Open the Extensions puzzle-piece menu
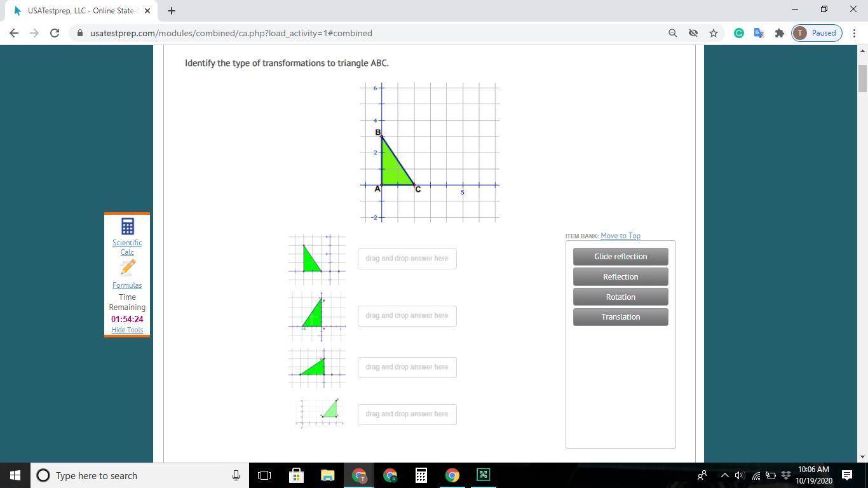 click(x=779, y=33)
